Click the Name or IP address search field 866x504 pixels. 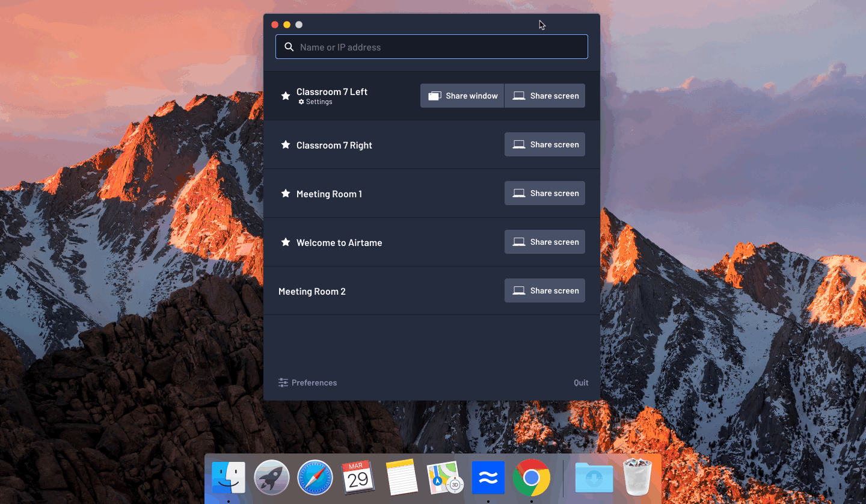point(432,47)
